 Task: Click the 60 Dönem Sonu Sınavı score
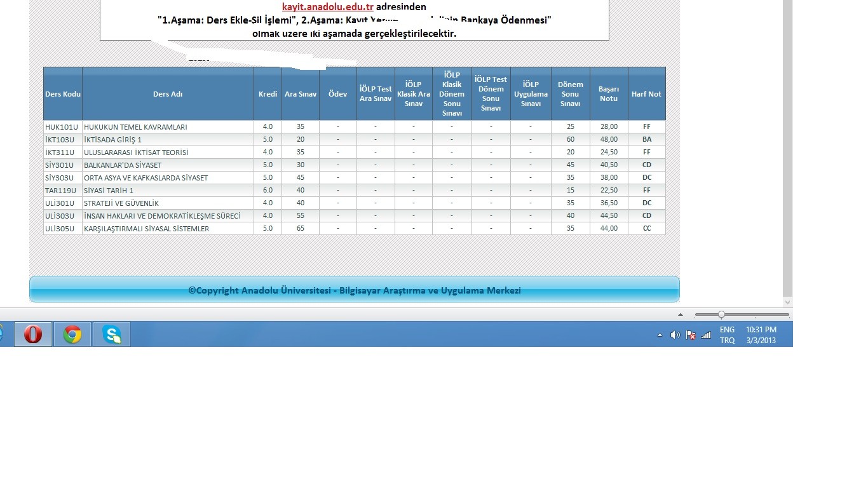pos(571,140)
